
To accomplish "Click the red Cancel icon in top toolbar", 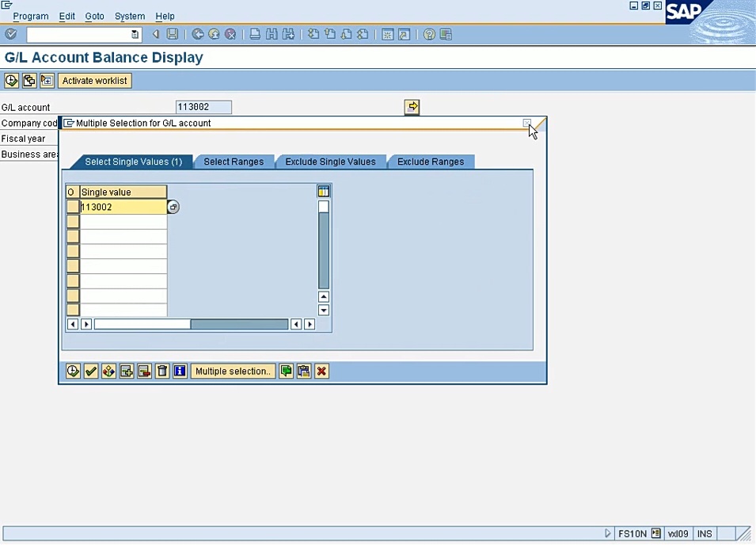I will click(x=230, y=34).
